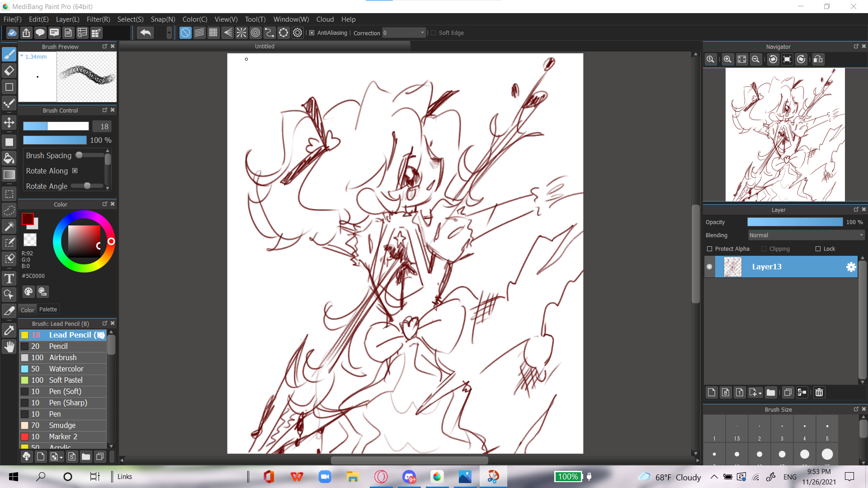Click the canvas horizontal scrollbar
The image size is (868, 488).
409,460
